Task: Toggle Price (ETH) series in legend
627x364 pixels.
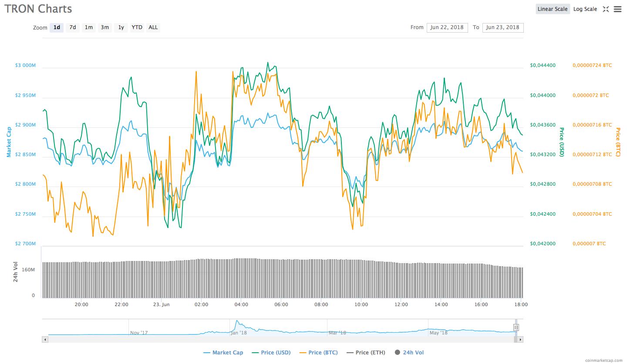Action: (x=366, y=353)
